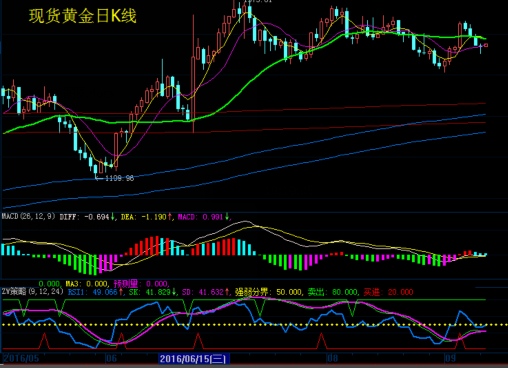
Task: Open the ZY策略(9,12,24) indicator label
Action: pos(32,291)
